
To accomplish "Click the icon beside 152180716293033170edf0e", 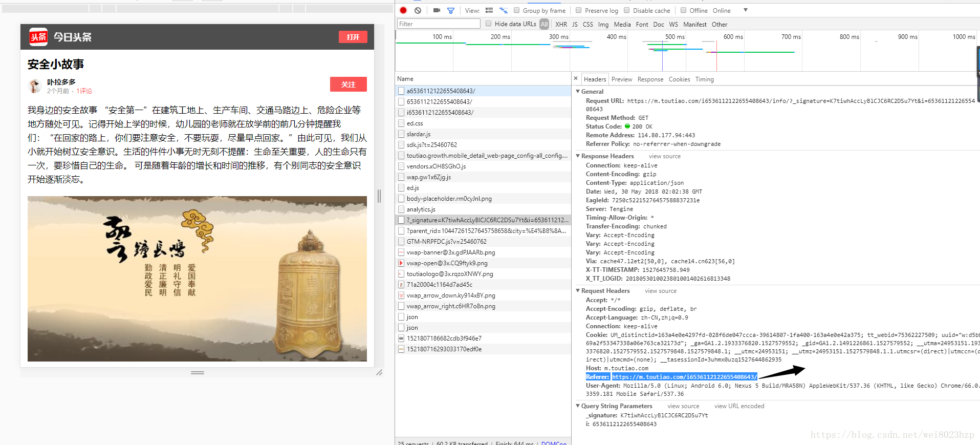I will pyautogui.click(x=401, y=349).
